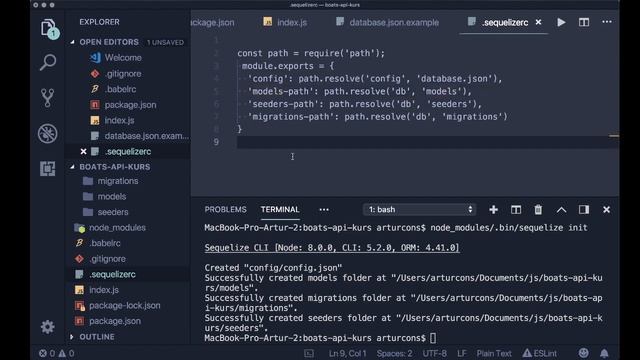
Task: Create a new terminal with plus icon
Action: (493, 209)
